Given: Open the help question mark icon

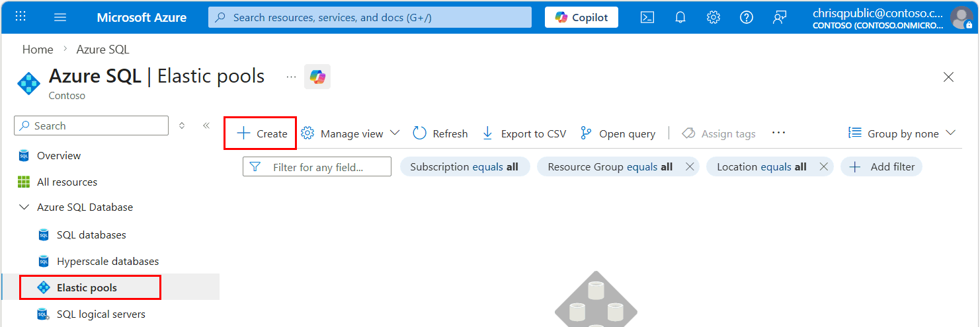Looking at the screenshot, I should pos(746,18).
